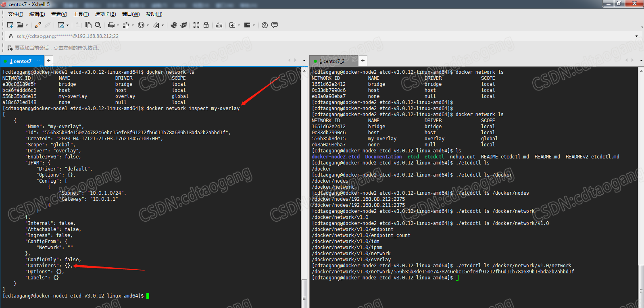The width and height of the screenshot is (644, 308).
Task: Expand the layout arrangement dropdown arrow
Action: pos(254,25)
